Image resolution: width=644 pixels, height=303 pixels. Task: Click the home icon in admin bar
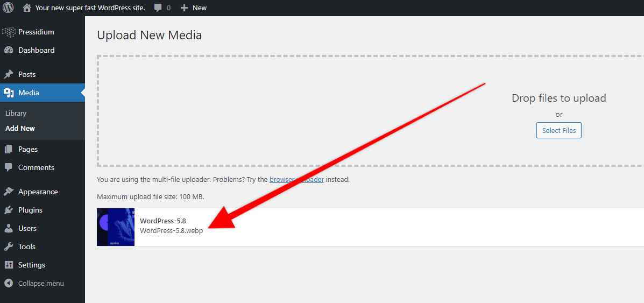pyautogui.click(x=27, y=8)
